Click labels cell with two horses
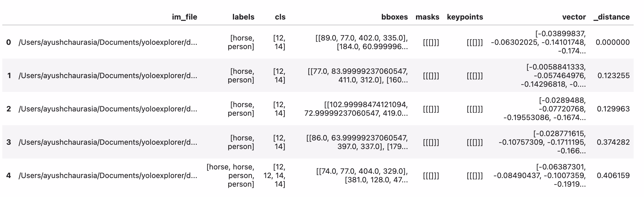 [231, 175]
